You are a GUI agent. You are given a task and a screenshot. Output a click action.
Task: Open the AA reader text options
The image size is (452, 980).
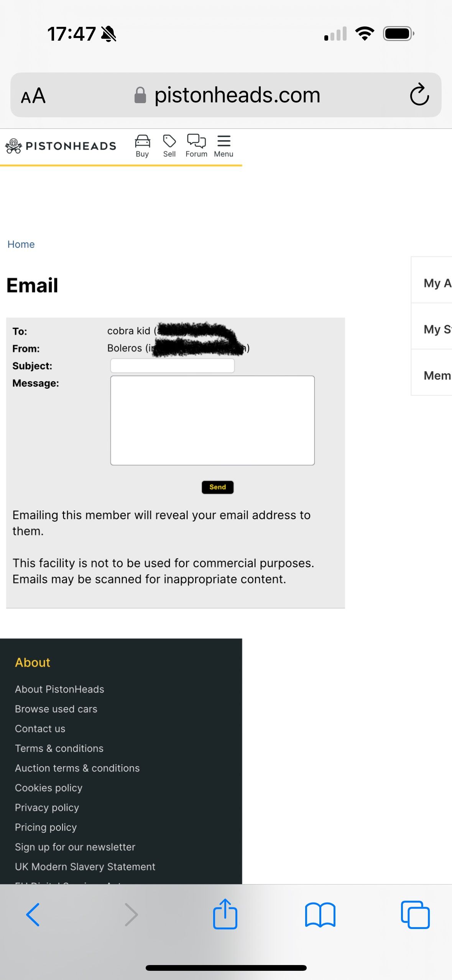(x=33, y=95)
